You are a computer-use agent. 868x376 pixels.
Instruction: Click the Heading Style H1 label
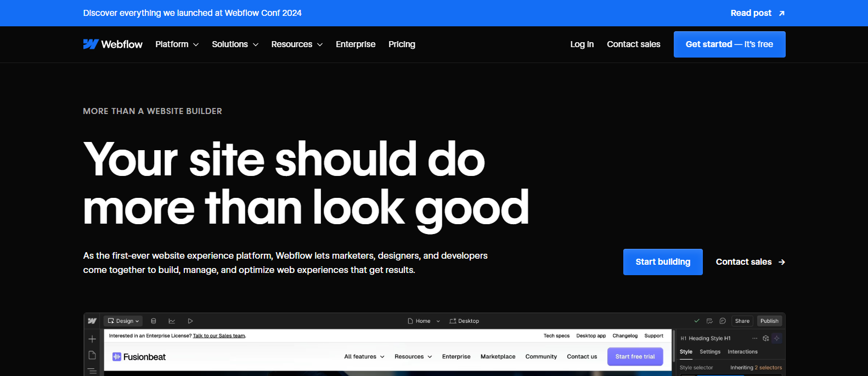click(709, 339)
